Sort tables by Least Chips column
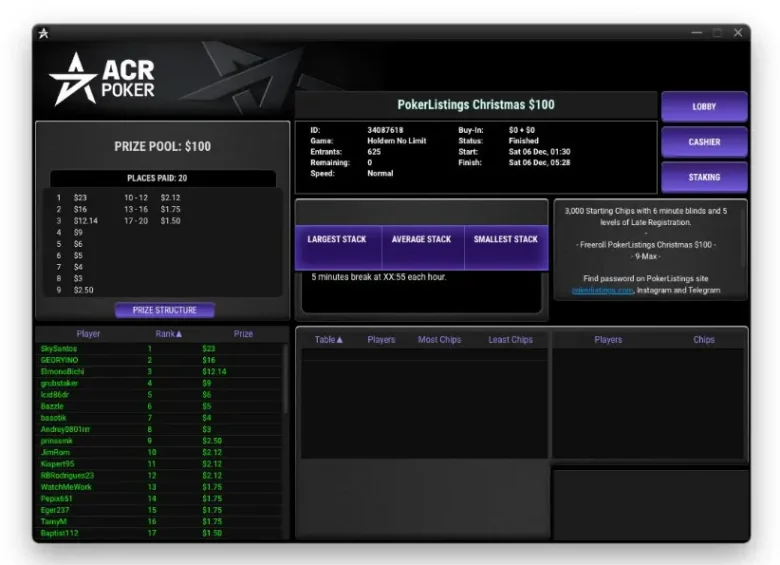 tap(510, 340)
